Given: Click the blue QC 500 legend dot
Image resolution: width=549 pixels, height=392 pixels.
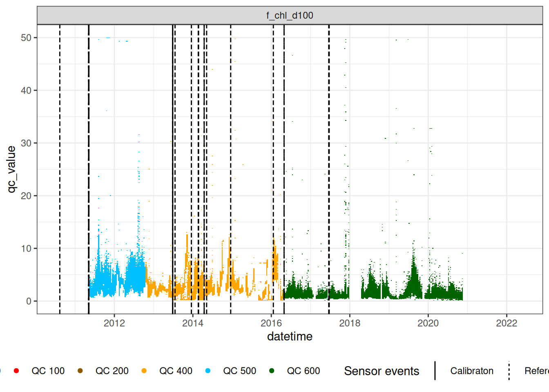Looking at the screenshot, I should tap(208, 371).
